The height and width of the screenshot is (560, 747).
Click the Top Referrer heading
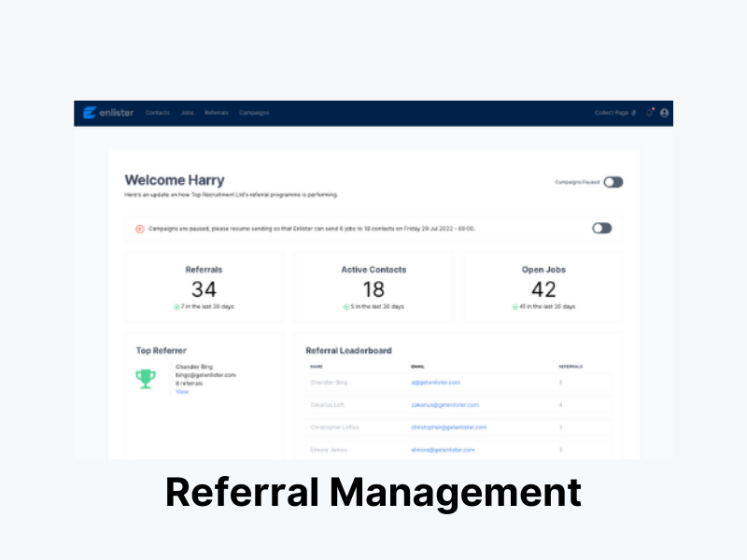[161, 351]
